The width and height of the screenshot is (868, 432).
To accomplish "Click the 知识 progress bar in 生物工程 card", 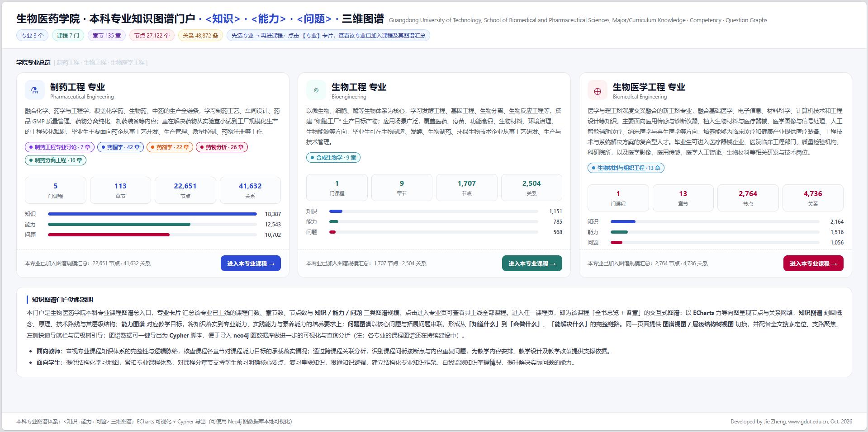I will point(434,211).
